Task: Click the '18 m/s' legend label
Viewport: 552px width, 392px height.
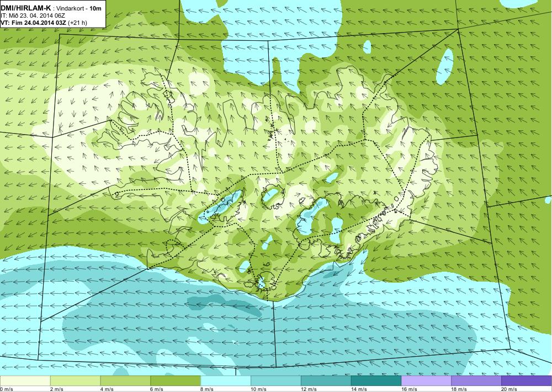Action: click(x=459, y=389)
